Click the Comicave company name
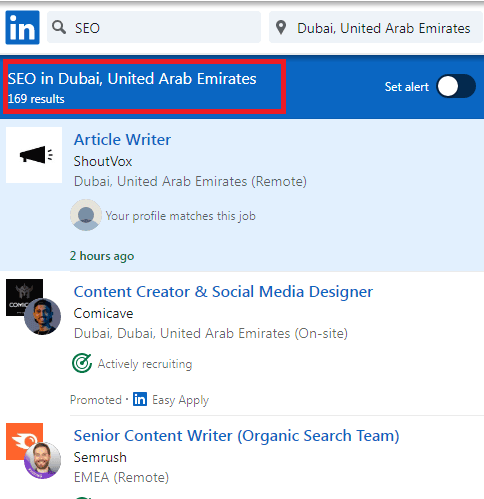The width and height of the screenshot is (484, 499). coord(103,313)
